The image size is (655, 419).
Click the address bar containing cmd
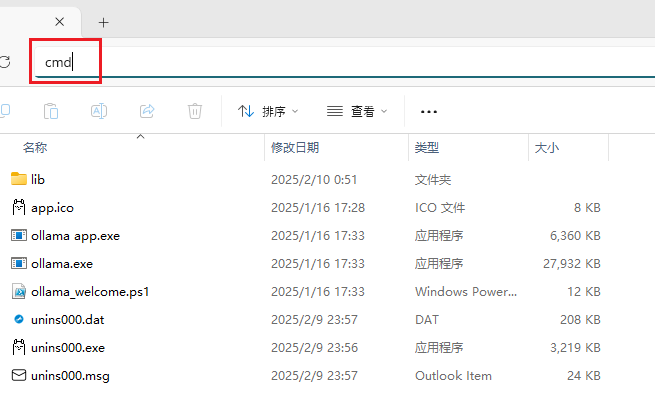(x=345, y=62)
